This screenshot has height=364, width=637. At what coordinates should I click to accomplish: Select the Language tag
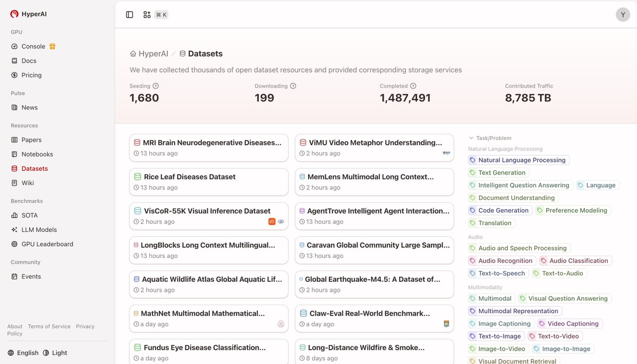click(598, 185)
